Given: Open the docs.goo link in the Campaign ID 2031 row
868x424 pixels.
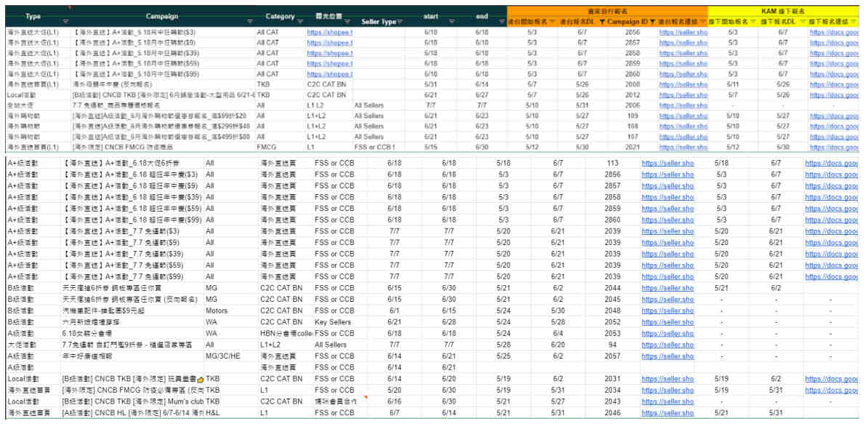Looking at the screenshot, I should tap(832, 379).
